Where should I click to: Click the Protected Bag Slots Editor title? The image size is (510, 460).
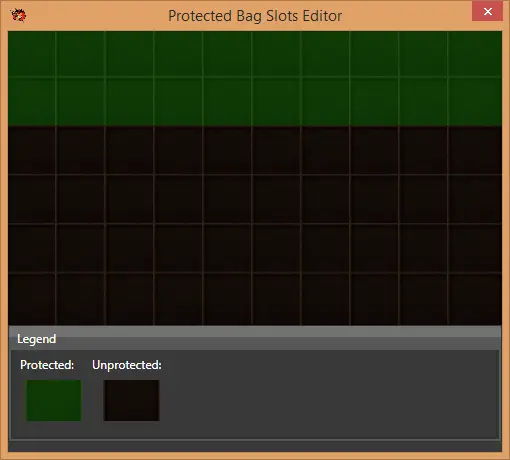(255, 16)
